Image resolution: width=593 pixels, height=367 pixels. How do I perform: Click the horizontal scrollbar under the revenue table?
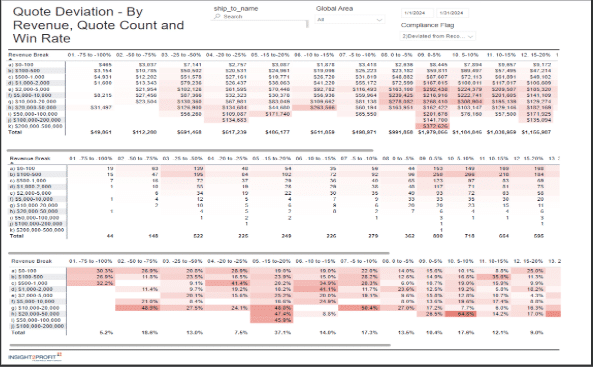(x=190, y=150)
